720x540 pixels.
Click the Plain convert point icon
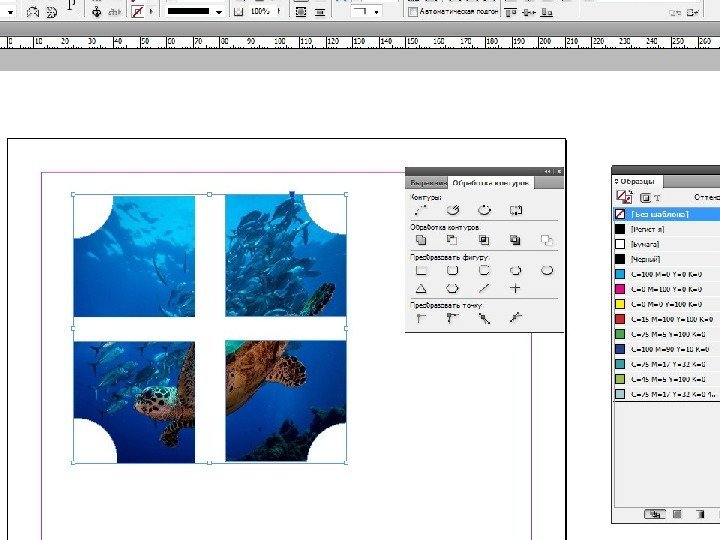(x=421, y=318)
